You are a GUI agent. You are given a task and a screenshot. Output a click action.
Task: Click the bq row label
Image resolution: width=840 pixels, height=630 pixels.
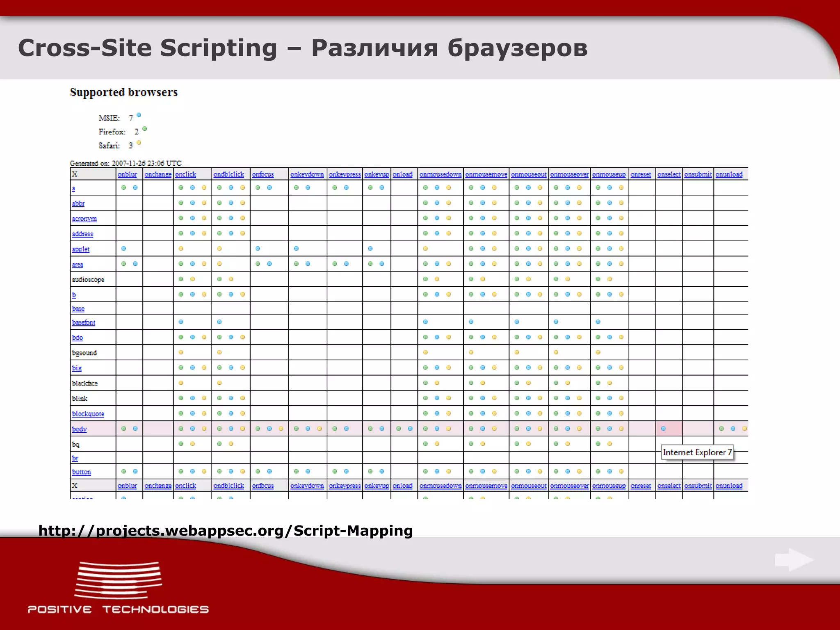(x=75, y=444)
